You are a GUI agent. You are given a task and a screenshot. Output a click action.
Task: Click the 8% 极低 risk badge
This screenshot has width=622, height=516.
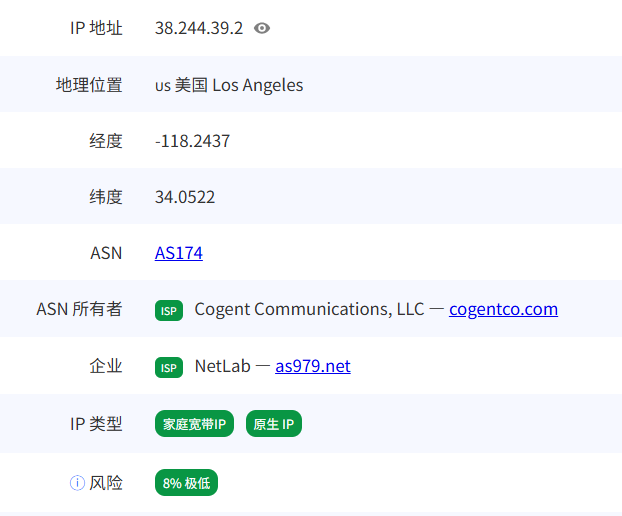[x=186, y=483]
